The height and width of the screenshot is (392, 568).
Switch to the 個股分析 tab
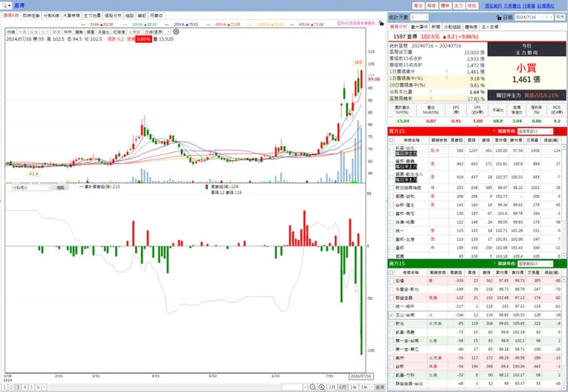113,15
